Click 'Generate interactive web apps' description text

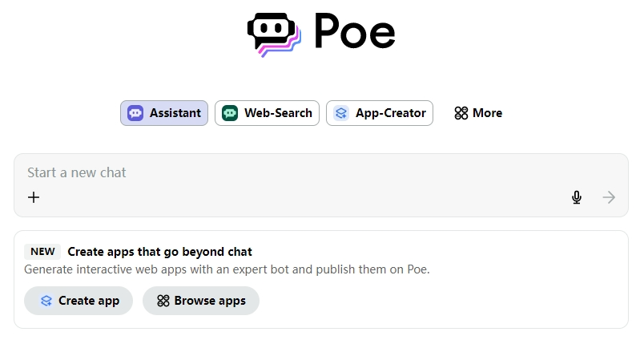tap(227, 269)
